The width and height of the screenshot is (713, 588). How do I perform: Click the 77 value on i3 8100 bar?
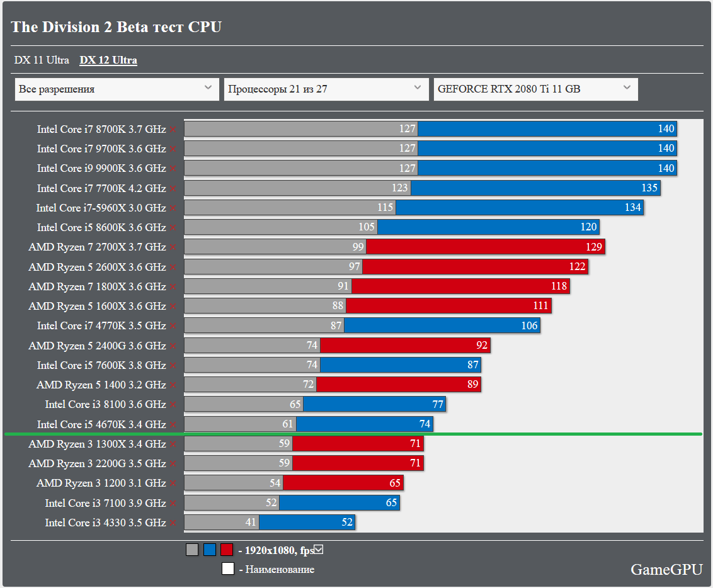point(438,404)
